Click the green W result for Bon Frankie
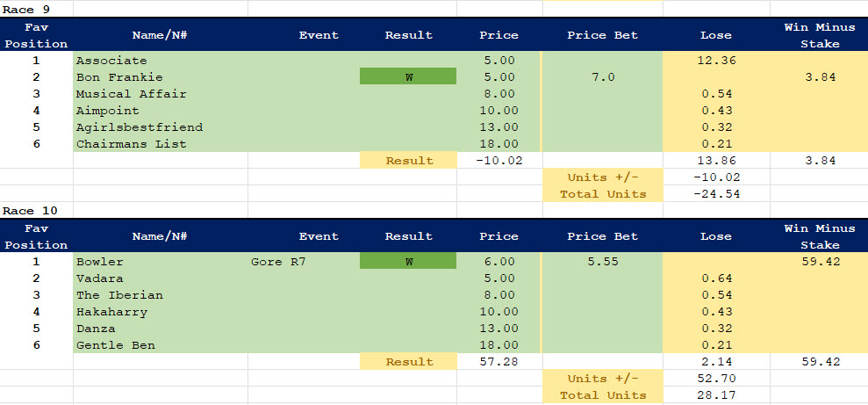 [x=408, y=77]
